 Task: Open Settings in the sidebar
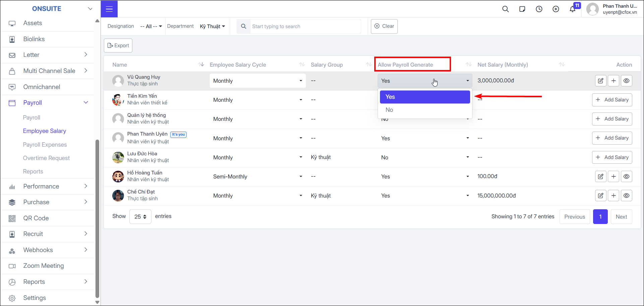pos(47,298)
